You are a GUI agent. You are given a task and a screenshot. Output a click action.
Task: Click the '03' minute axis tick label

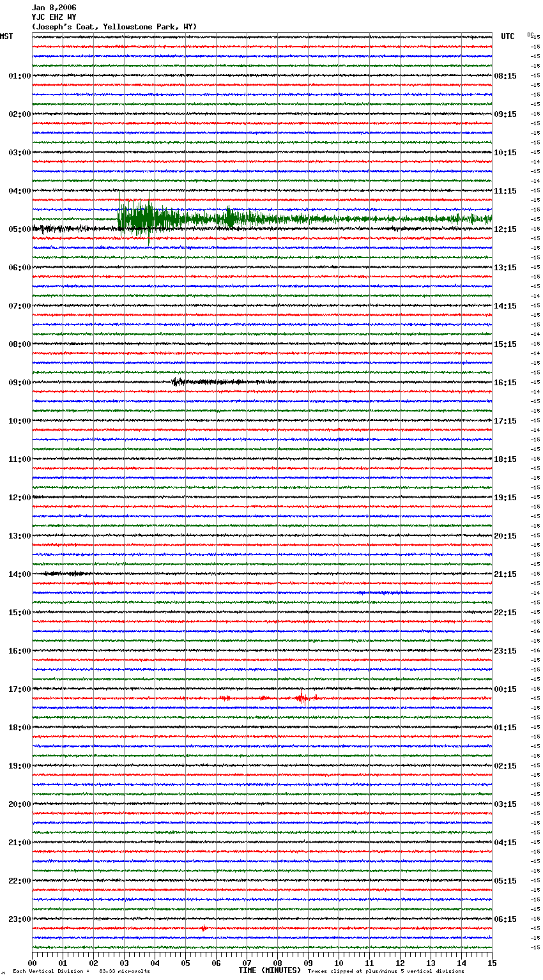(124, 963)
